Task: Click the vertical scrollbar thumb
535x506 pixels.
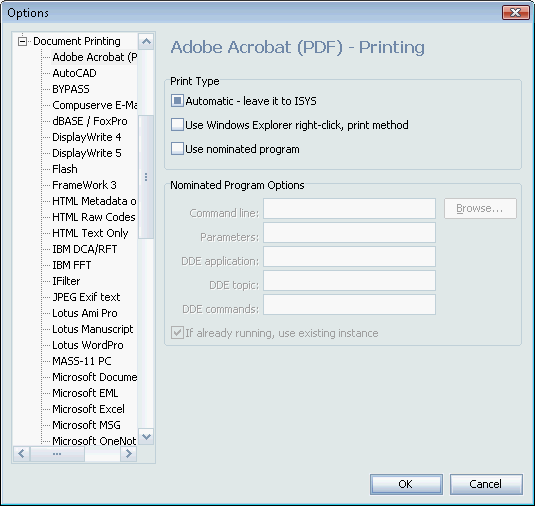Action: pyautogui.click(x=146, y=177)
